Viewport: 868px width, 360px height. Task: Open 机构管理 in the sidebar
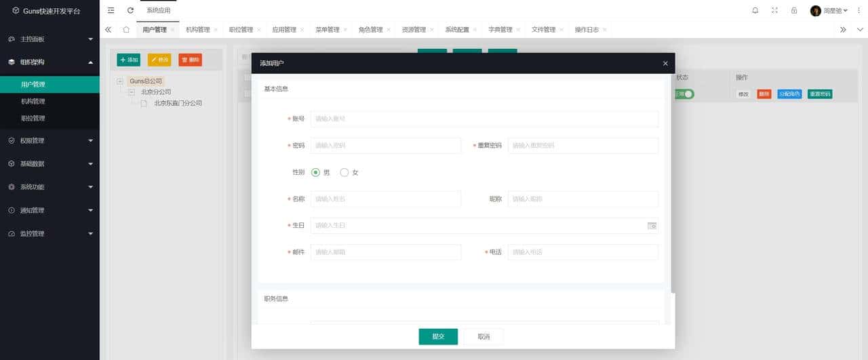pos(50,102)
